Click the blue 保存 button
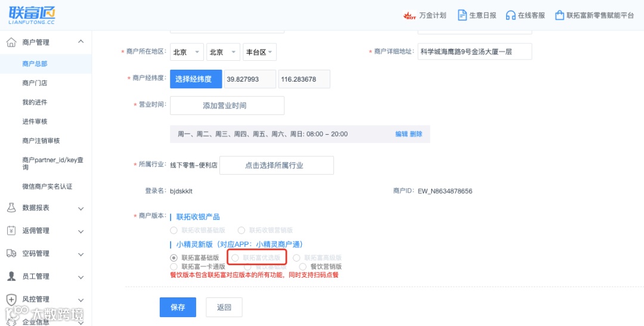 click(178, 307)
